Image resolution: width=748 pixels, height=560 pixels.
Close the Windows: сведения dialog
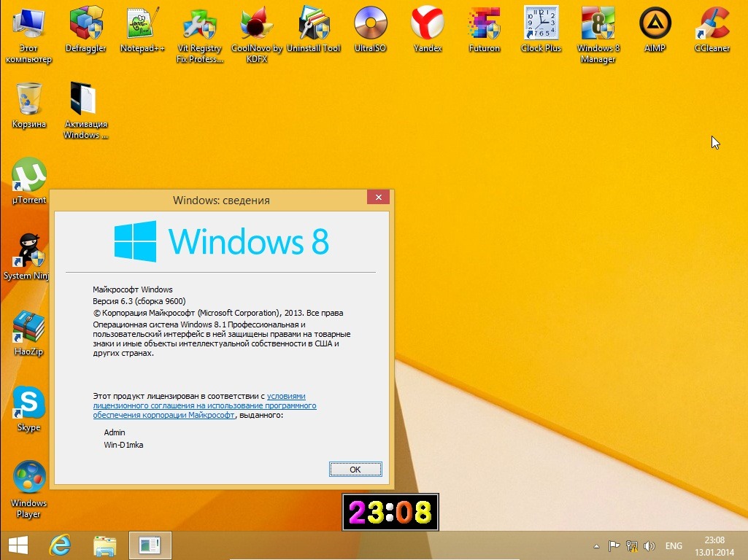378,198
